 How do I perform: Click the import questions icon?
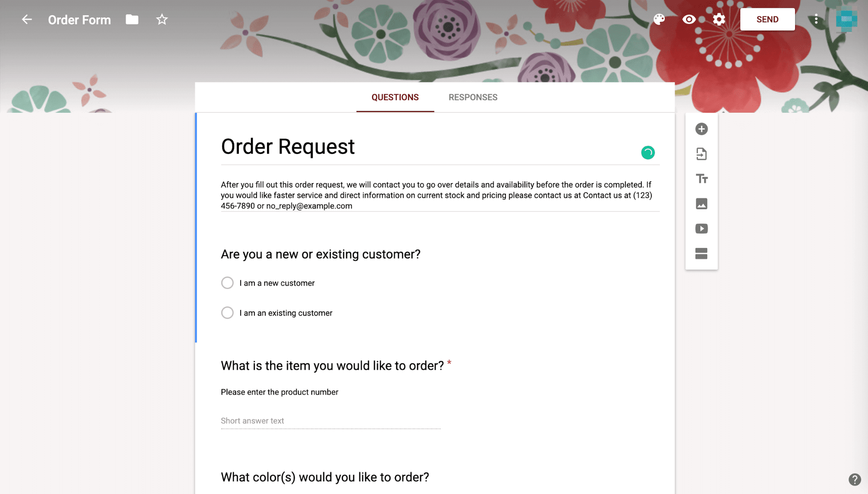tap(701, 154)
